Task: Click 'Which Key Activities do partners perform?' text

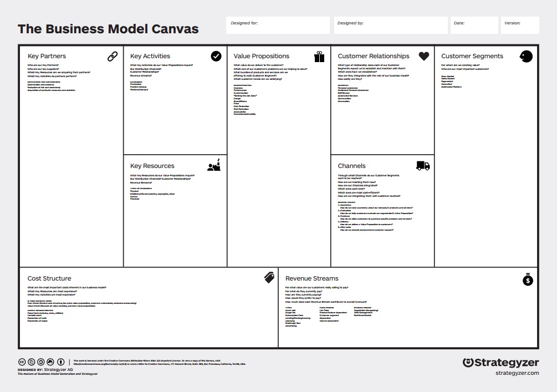Action: coord(52,76)
